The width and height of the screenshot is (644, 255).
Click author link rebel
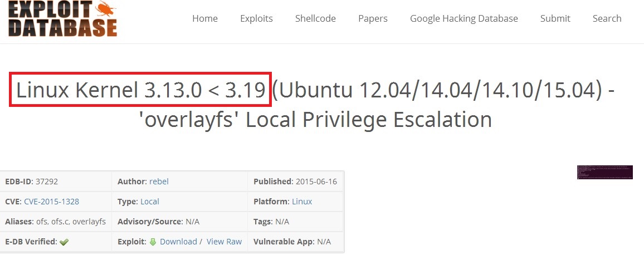coord(159,182)
